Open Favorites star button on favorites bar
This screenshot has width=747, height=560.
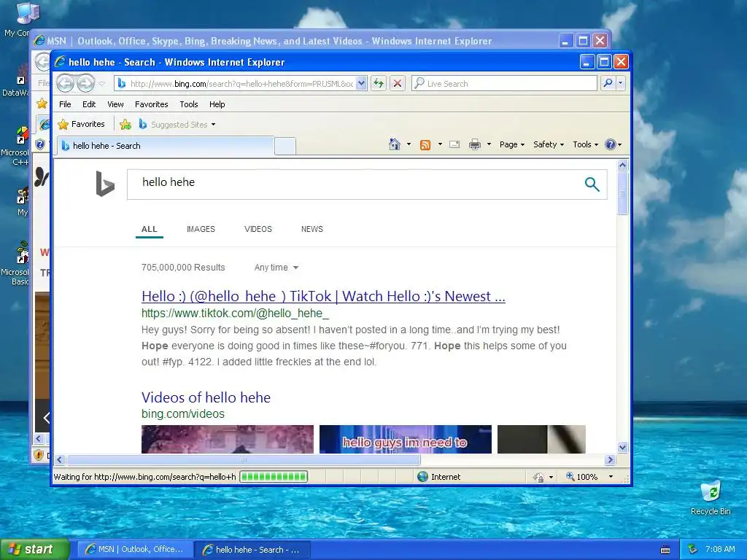tap(81, 124)
